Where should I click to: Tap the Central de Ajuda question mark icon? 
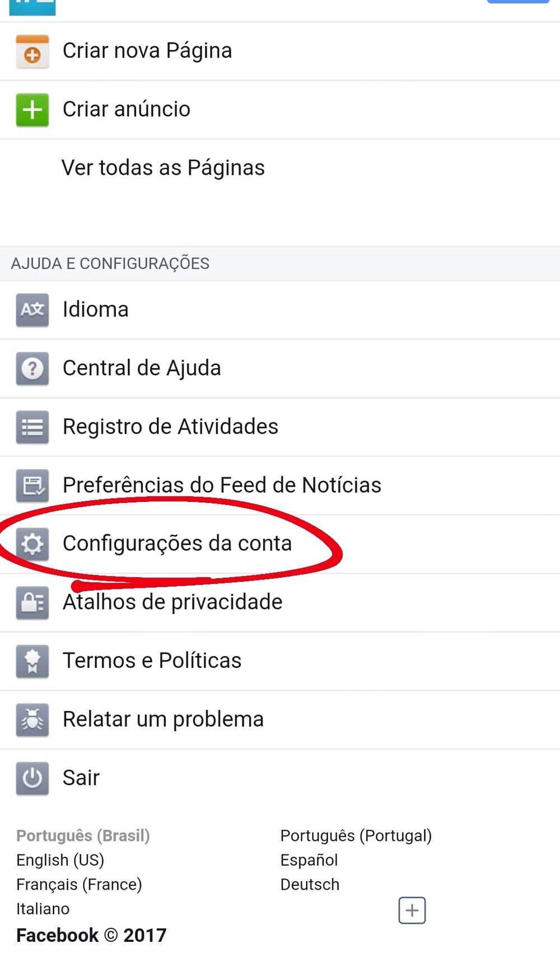point(32,369)
